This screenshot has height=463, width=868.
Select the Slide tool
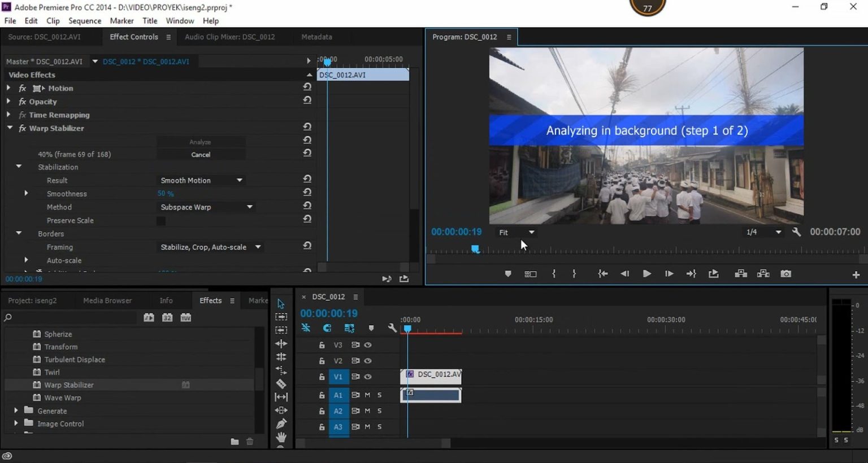[x=281, y=410]
